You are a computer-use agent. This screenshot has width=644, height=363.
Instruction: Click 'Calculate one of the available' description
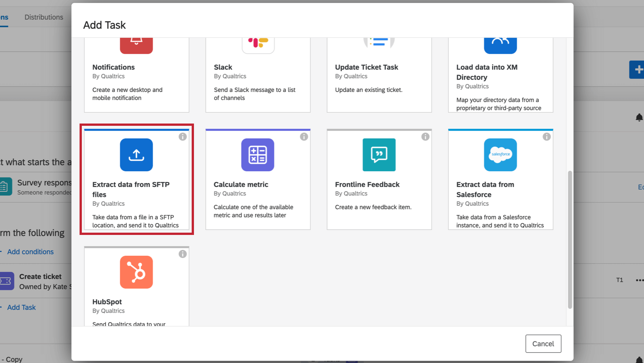coord(253,207)
